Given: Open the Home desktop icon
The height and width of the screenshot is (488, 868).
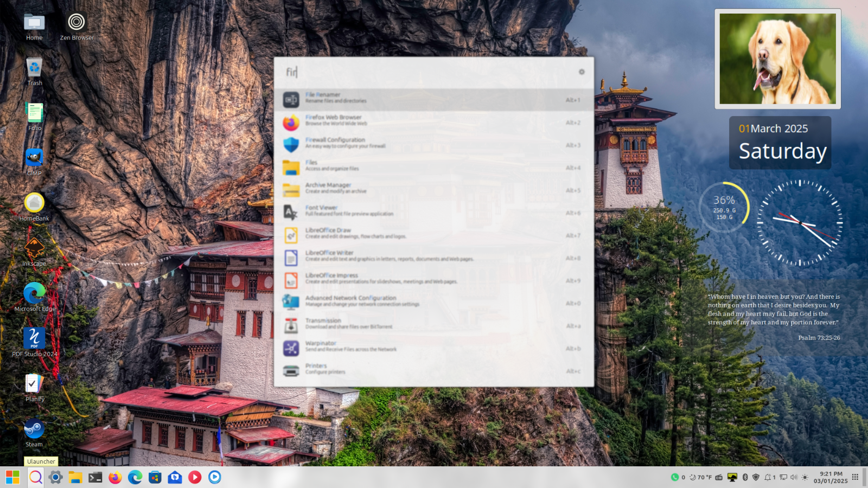Looking at the screenshot, I should 34,27.
